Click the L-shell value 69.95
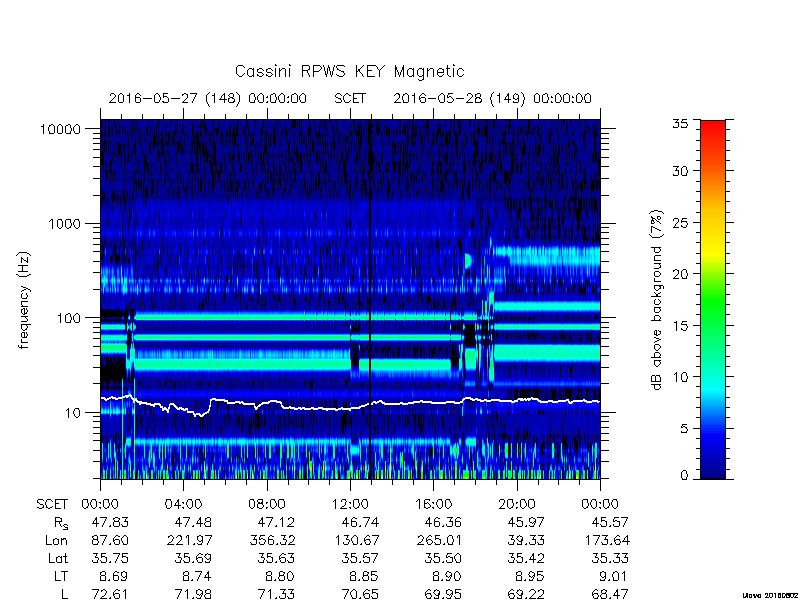 pos(443,594)
